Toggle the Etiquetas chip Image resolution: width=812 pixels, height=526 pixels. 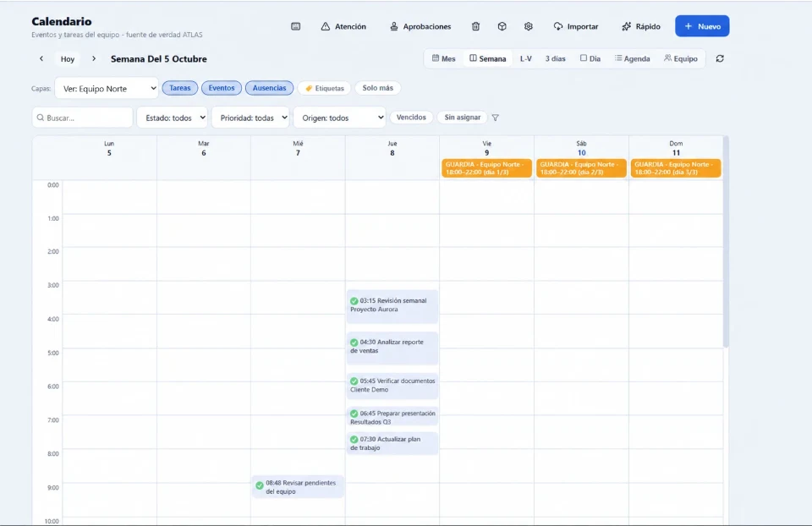[324, 88]
